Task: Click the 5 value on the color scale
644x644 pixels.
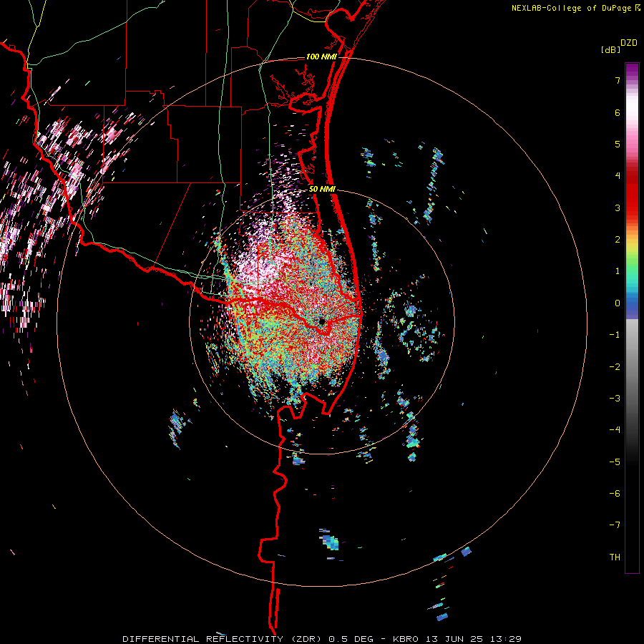Action: pyautogui.click(x=618, y=144)
